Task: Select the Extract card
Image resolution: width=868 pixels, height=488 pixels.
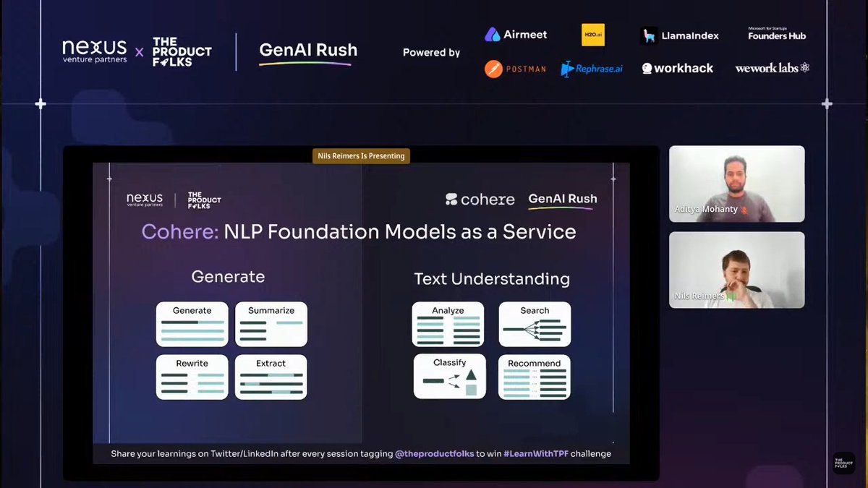Action: pyautogui.click(x=271, y=377)
